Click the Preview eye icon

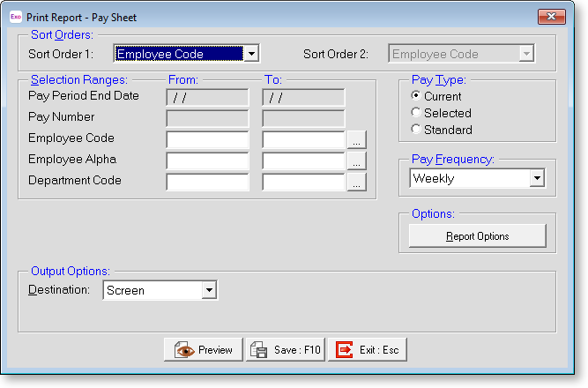[x=184, y=350]
